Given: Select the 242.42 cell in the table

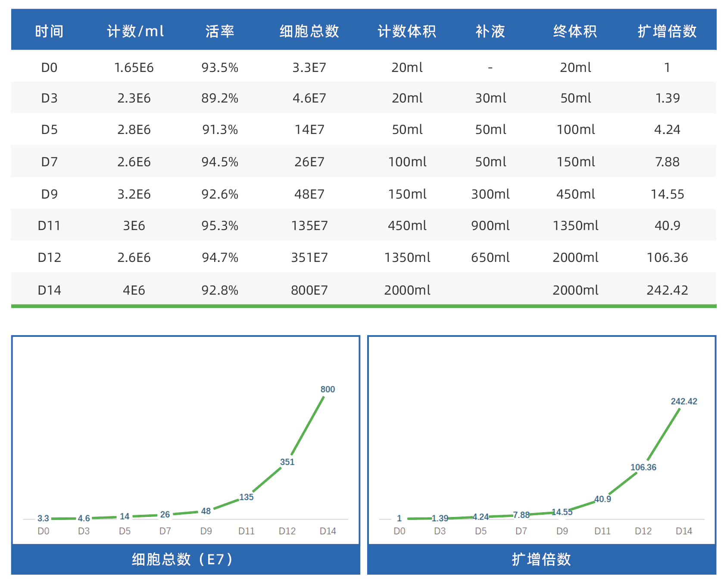Looking at the screenshot, I should tap(667, 290).
